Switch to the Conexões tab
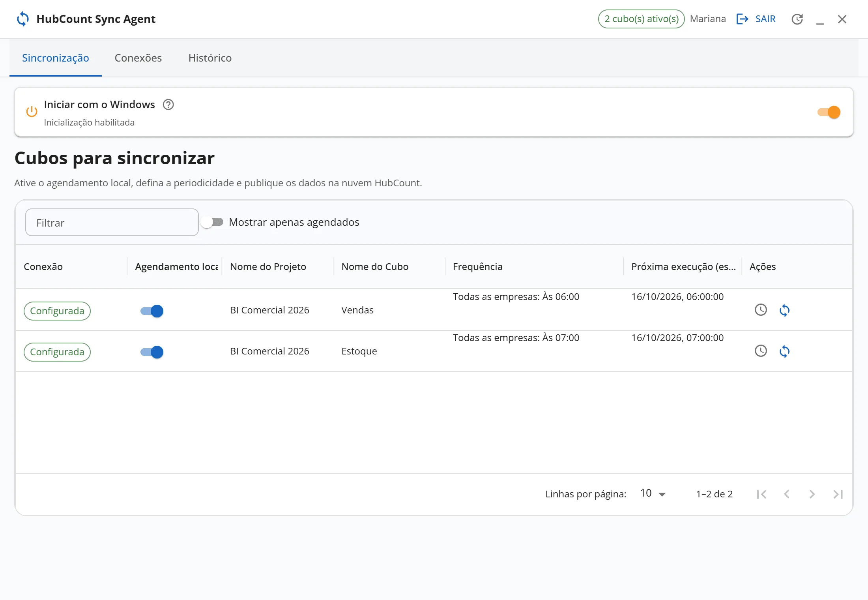Screen dimensions: 868x600 click(138, 58)
